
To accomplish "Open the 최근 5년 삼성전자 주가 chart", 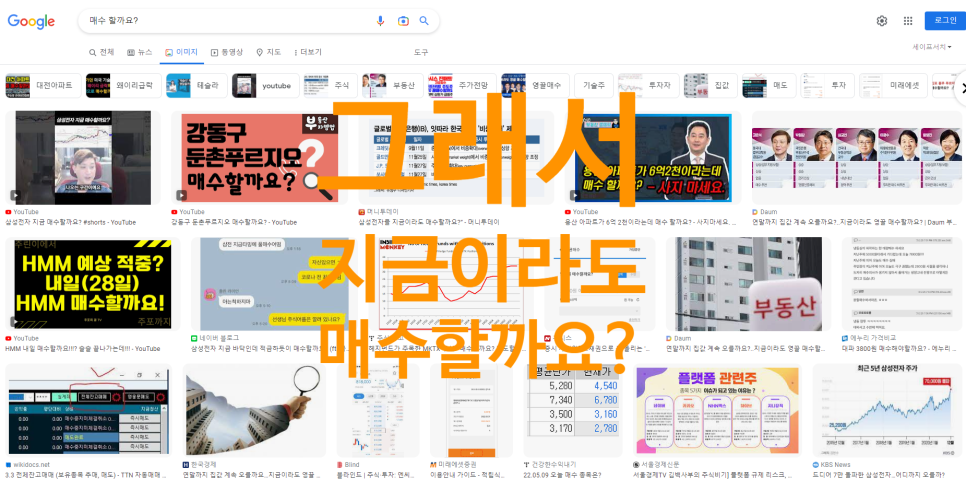I will 887,410.
